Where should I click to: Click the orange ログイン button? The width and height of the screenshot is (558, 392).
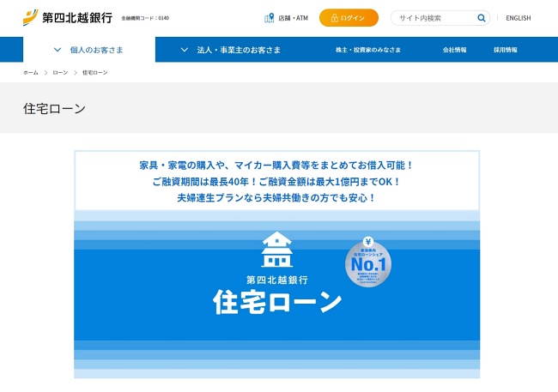pyautogui.click(x=349, y=18)
